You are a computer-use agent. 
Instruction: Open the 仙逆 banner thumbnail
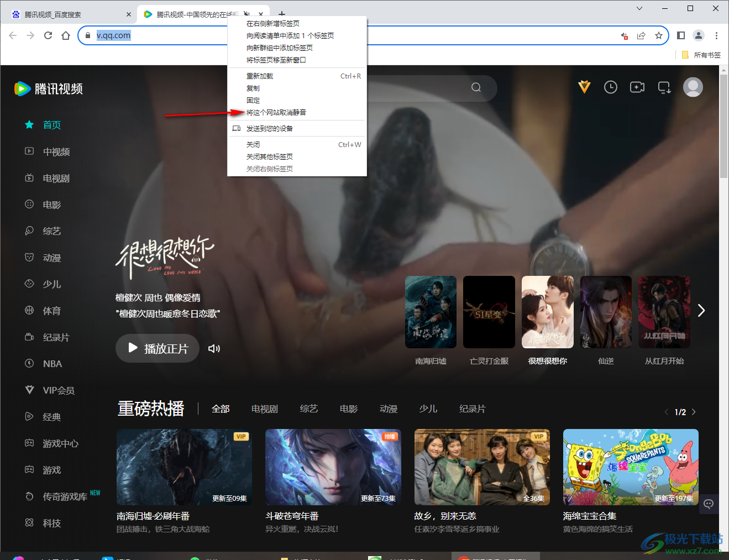tap(606, 312)
